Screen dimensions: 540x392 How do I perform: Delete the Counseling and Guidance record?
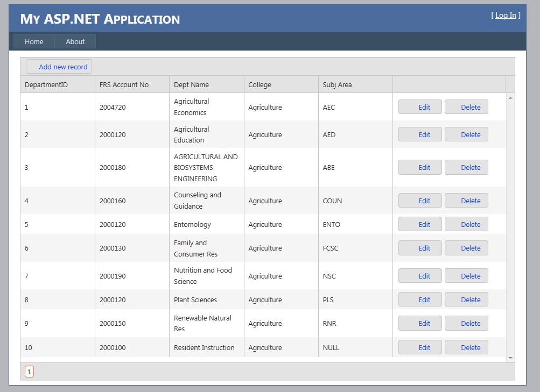pos(466,201)
